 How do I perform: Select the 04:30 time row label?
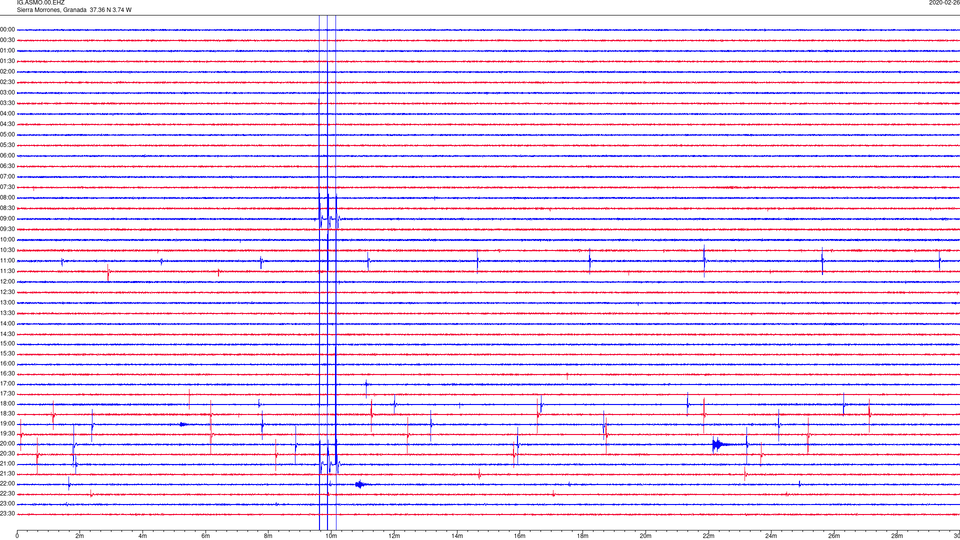coord(7,124)
